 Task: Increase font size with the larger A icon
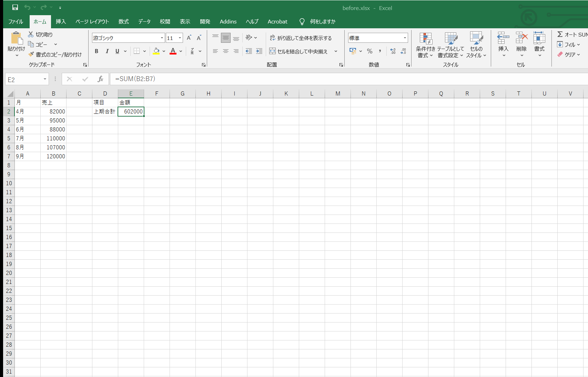(189, 38)
